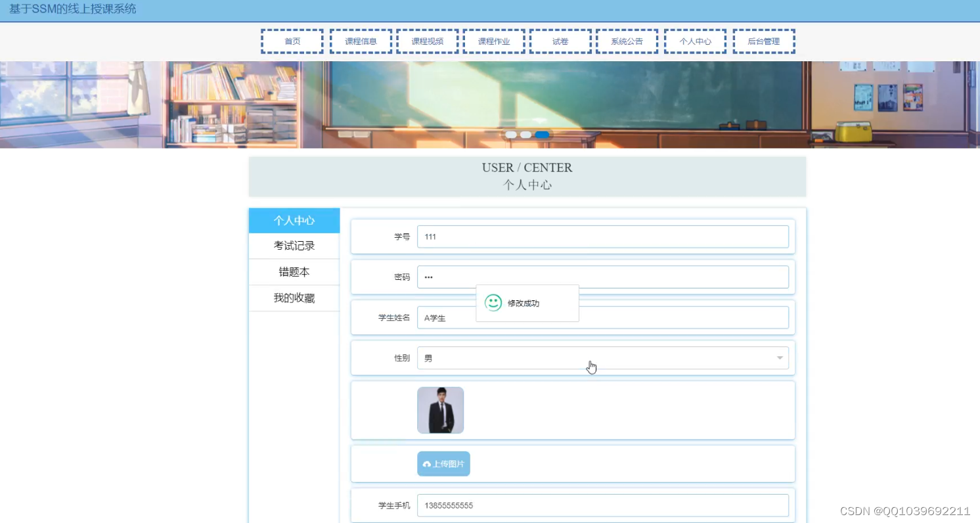
Task: Click the 上传图片 upload button
Action: pyautogui.click(x=443, y=464)
